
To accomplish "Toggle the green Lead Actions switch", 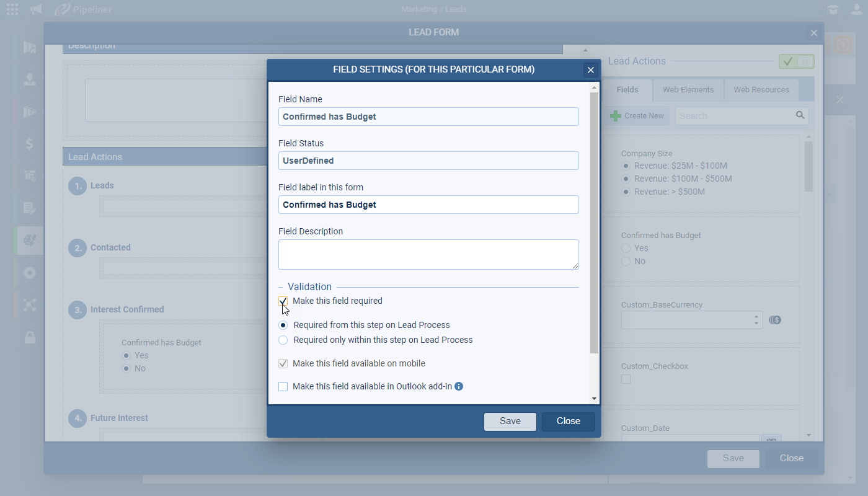I will click(796, 61).
